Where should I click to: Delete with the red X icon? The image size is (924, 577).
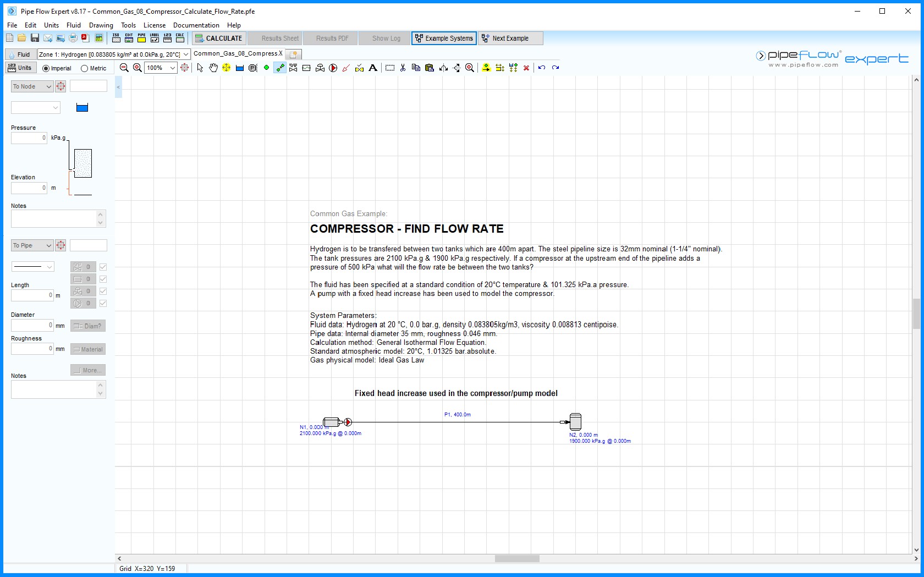pyautogui.click(x=526, y=68)
